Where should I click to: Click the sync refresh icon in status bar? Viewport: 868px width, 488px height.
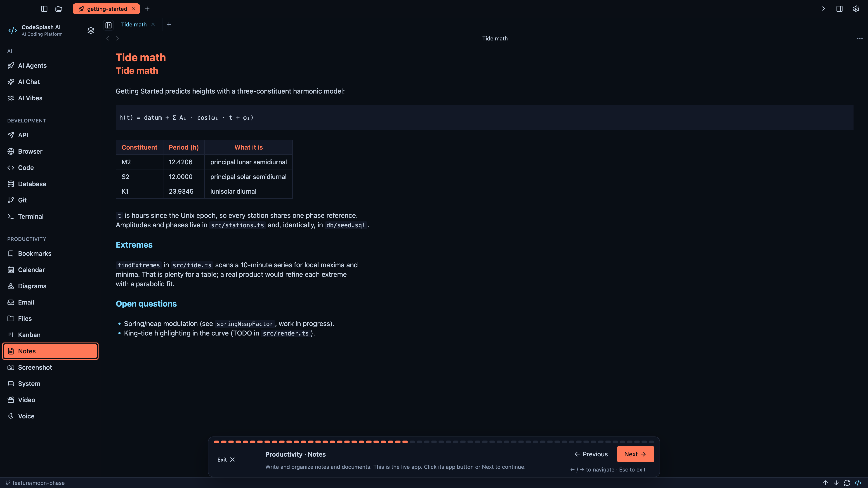point(847,483)
